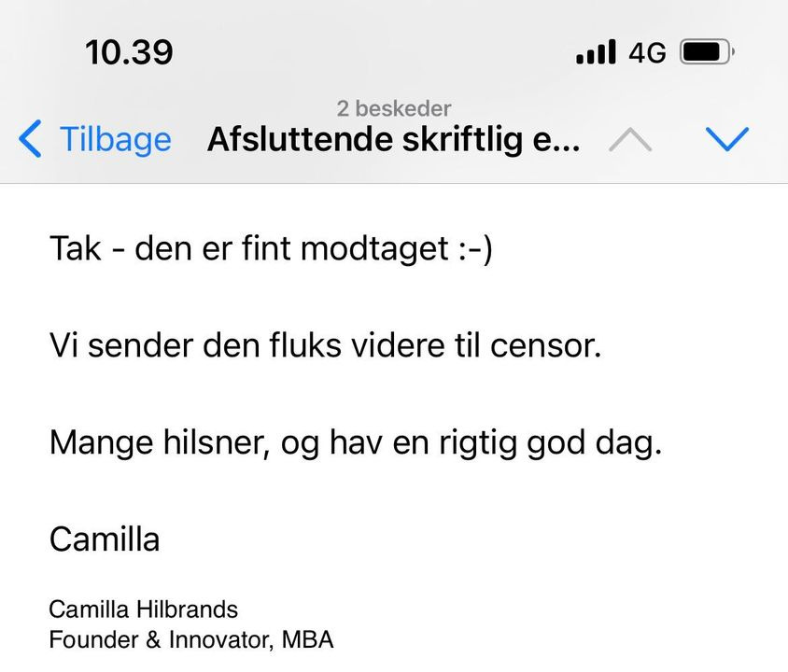Tap the blue navigation arrow at top left
This screenshot has width=788, height=672.
(x=29, y=138)
